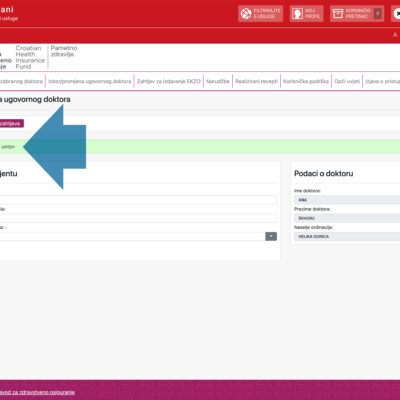Click the Naselje ordinacije field Velika Gorica
Image resolution: width=400 pixels, height=400 pixels.
click(347, 236)
